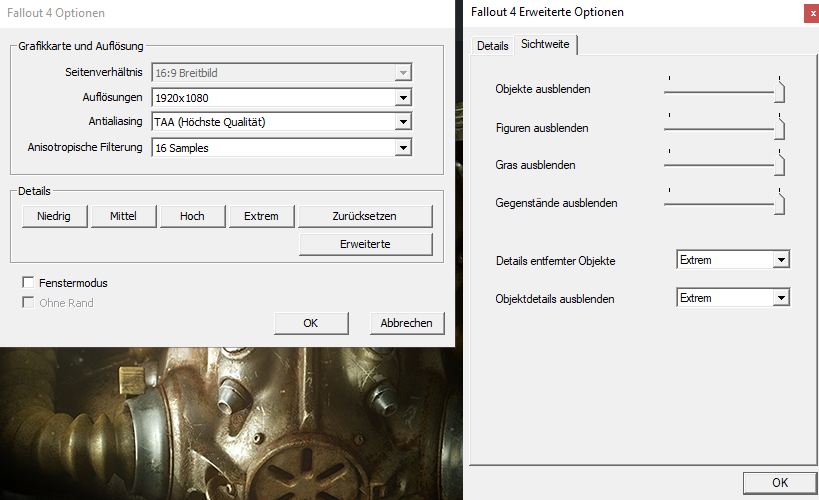Confirm with OK in Fallout 4 Optionen
This screenshot has height=500, width=819.
[311, 323]
